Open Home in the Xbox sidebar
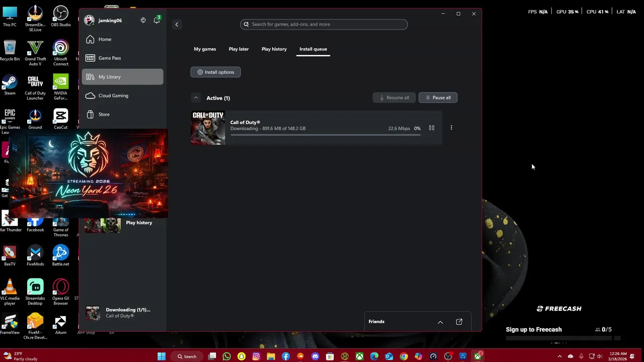Screen dimensions: 644x362 122,39
